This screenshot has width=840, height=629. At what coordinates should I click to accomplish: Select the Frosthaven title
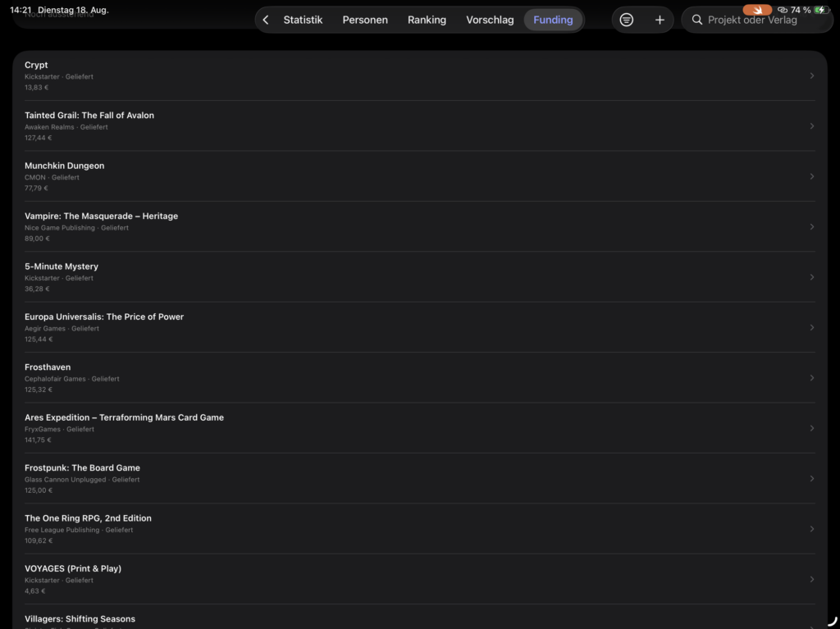pyautogui.click(x=47, y=367)
